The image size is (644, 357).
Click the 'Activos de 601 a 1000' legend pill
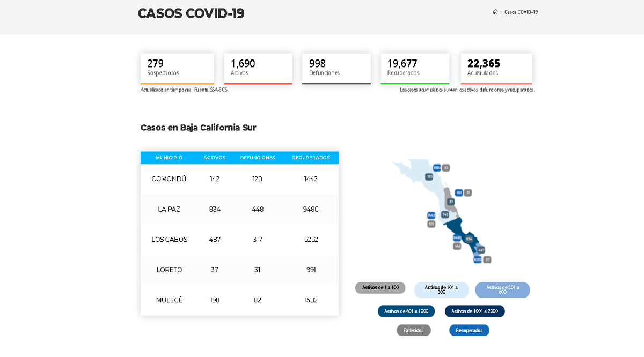coord(406,311)
